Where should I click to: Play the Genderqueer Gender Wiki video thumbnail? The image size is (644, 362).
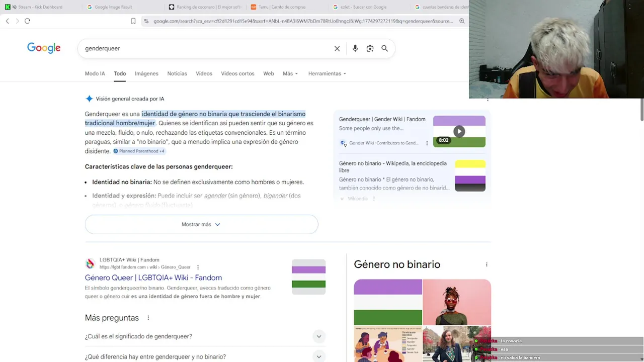tap(459, 132)
